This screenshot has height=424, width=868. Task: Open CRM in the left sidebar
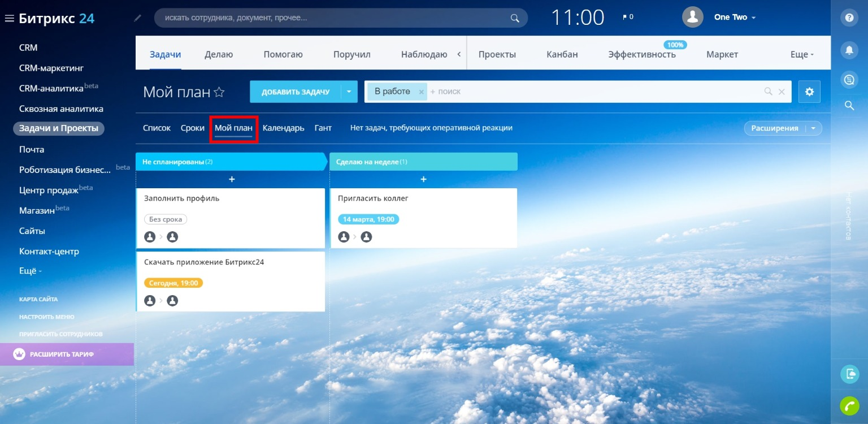pos(28,47)
